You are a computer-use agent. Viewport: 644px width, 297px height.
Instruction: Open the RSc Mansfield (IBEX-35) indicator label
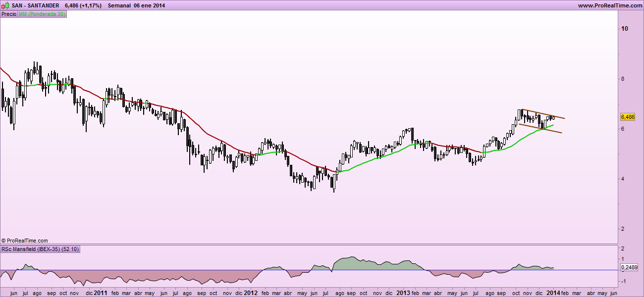point(41,249)
